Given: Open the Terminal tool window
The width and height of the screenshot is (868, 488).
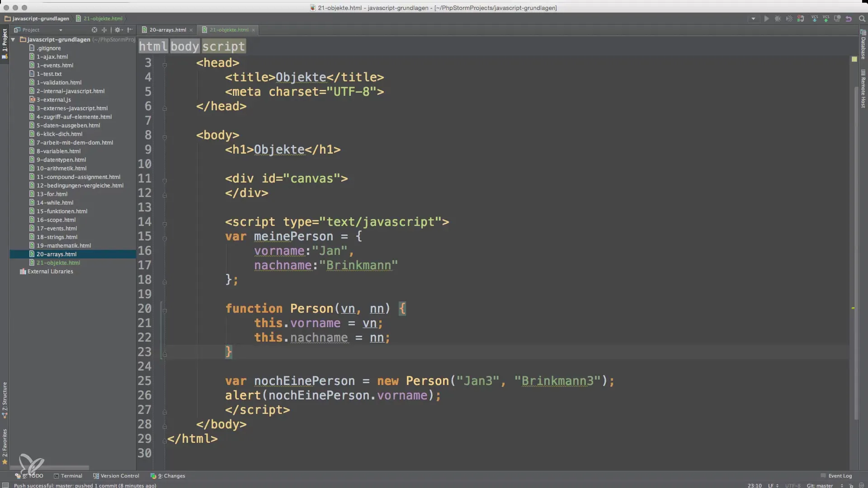Looking at the screenshot, I should (x=68, y=476).
